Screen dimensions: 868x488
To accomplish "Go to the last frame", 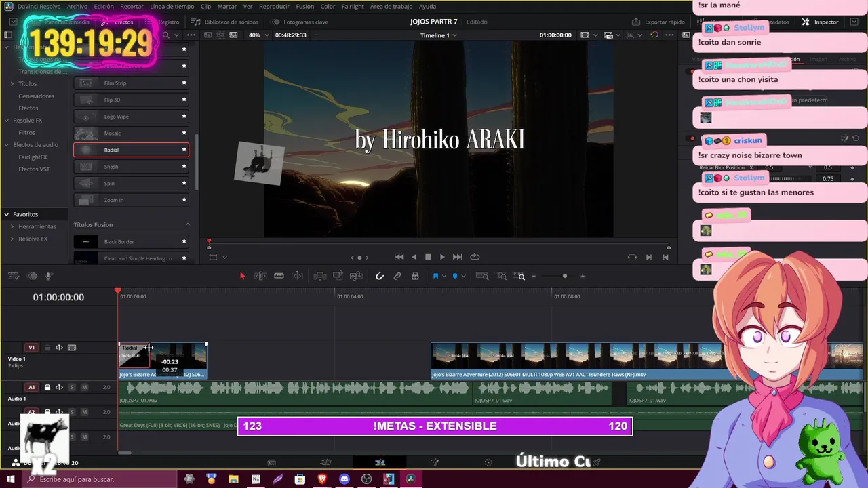I will click(458, 257).
